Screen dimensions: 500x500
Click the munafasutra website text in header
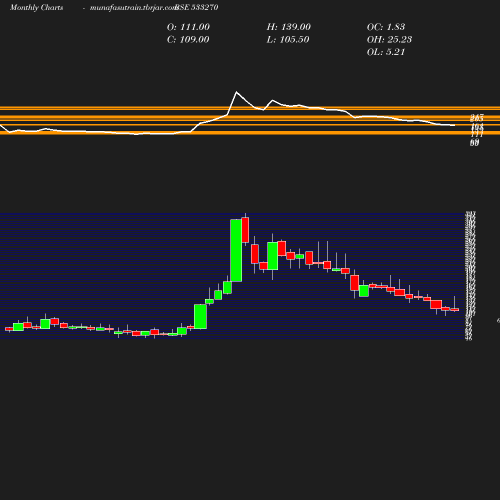point(133,7)
